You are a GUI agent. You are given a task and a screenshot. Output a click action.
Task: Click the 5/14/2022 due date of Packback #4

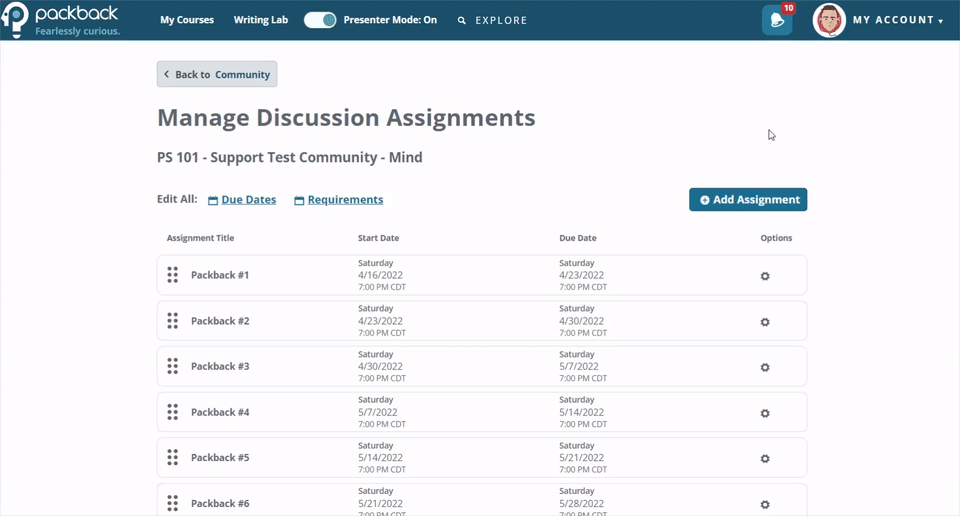[581, 412]
